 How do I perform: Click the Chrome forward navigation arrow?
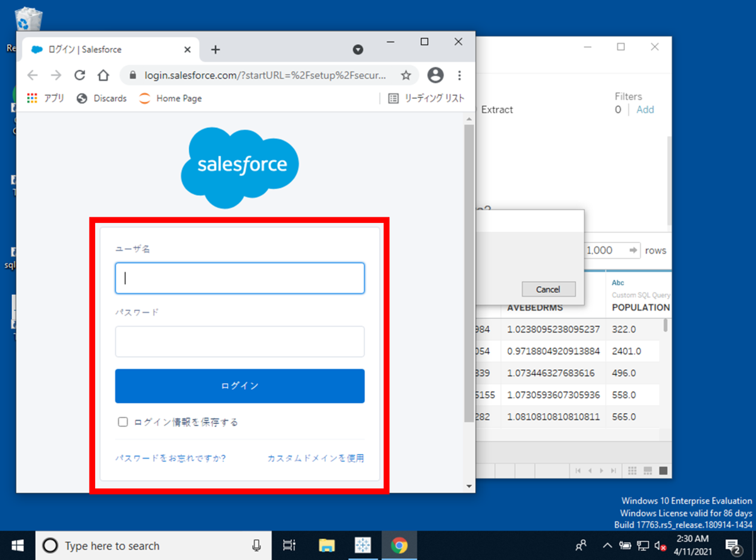coord(56,76)
